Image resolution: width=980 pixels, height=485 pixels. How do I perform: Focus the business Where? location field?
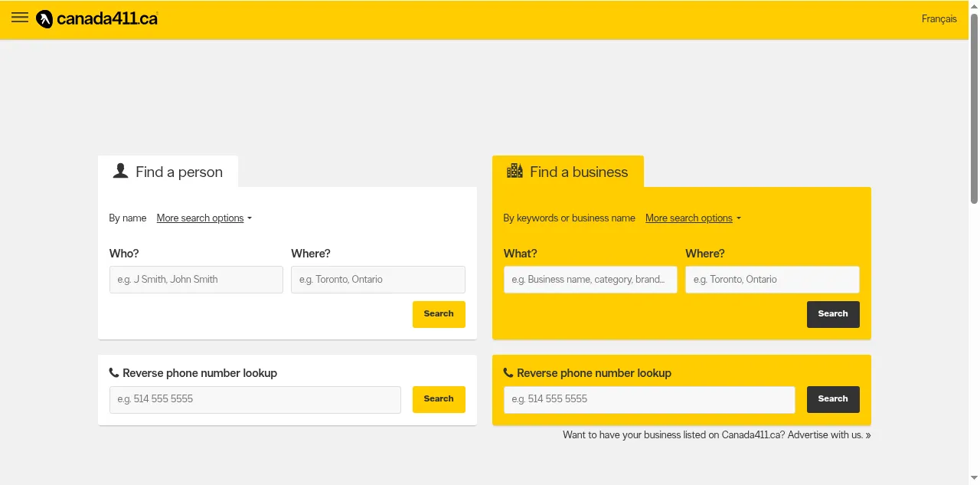772,280
